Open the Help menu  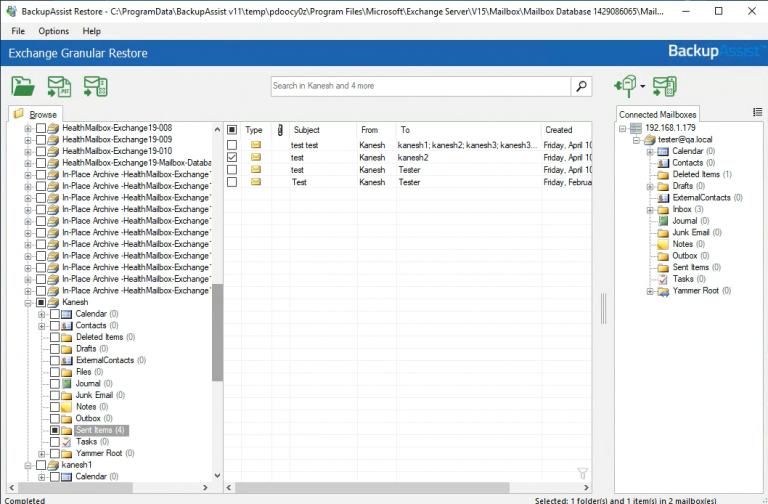click(92, 32)
